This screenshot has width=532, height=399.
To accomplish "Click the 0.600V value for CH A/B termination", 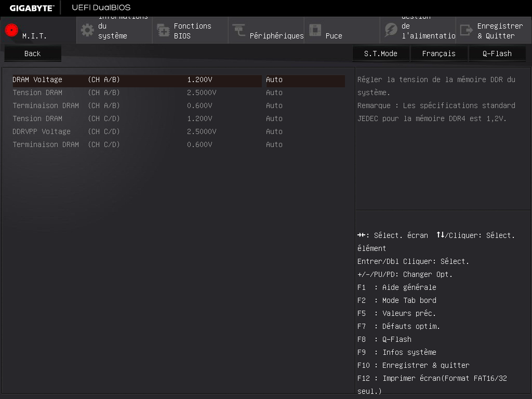I will point(199,105).
